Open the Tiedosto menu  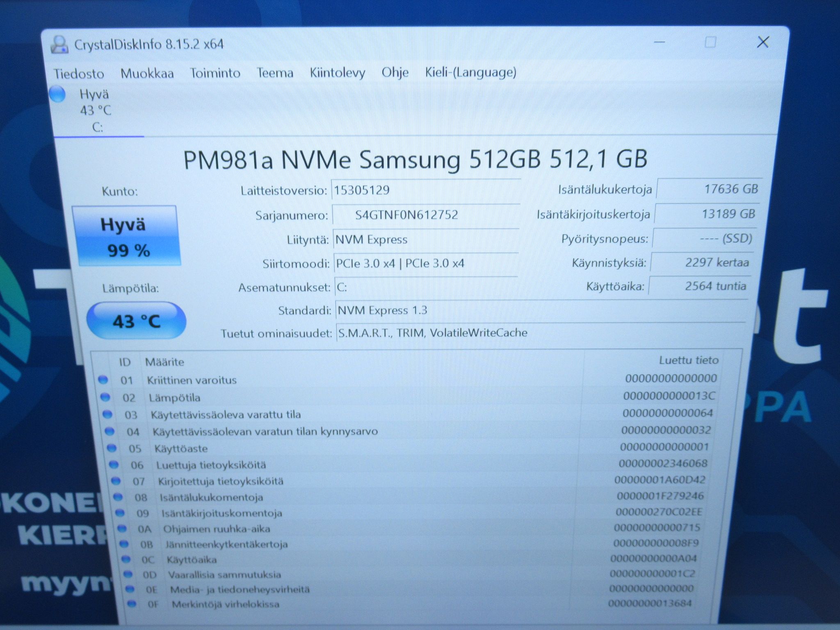[79, 74]
